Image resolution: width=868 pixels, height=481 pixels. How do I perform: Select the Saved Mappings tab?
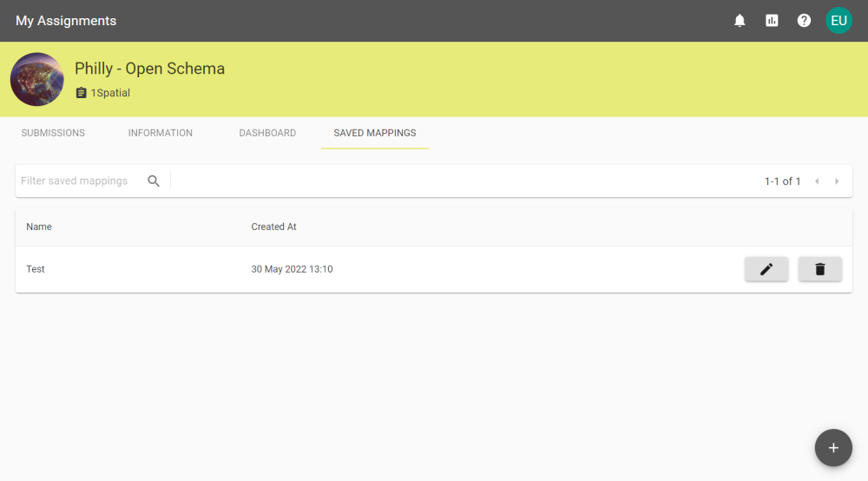[x=375, y=133]
